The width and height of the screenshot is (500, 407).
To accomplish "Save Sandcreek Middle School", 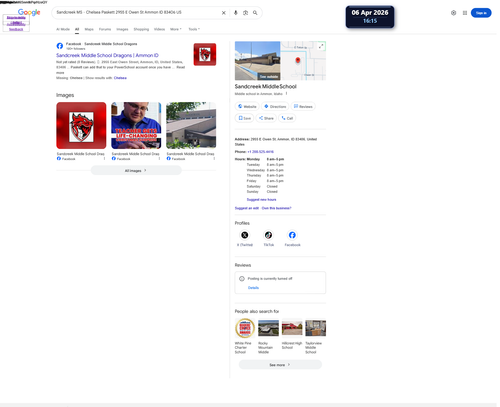I will click(x=244, y=118).
